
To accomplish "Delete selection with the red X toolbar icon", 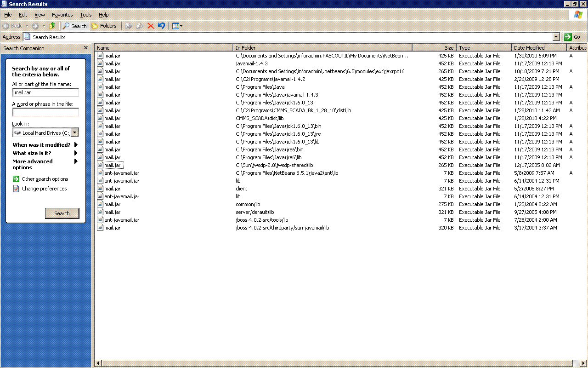I will (x=151, y=26).
